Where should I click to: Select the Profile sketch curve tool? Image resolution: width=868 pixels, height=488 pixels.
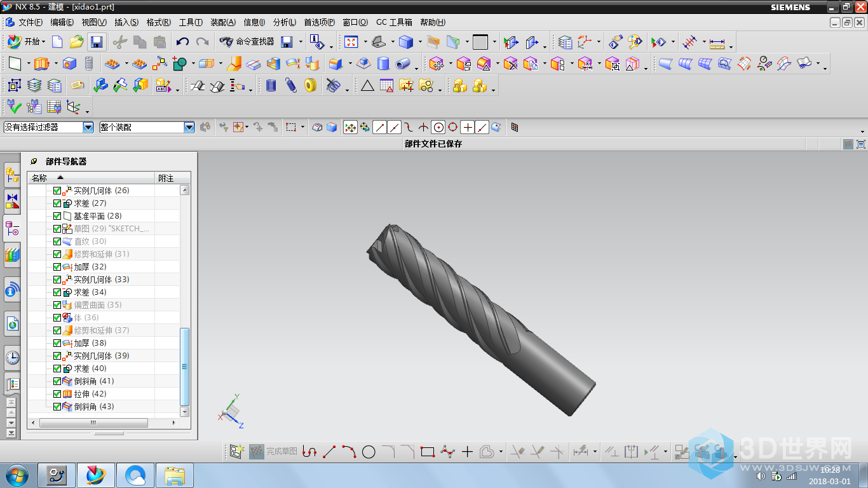(x=309, y=452)
